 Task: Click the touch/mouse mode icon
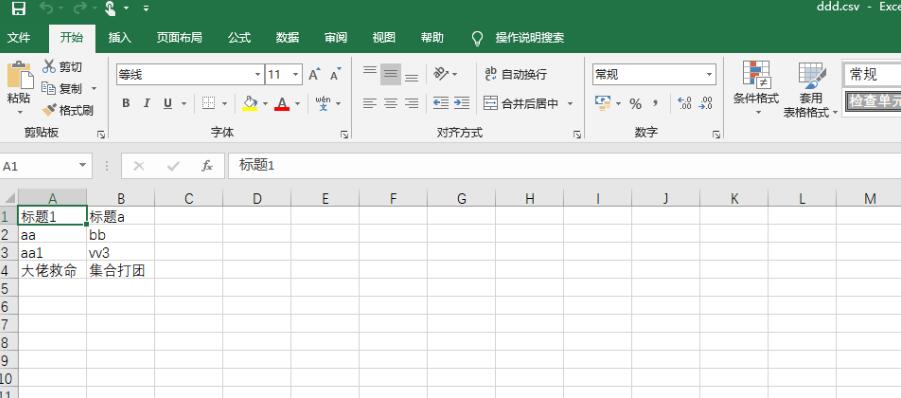(110, 8)
